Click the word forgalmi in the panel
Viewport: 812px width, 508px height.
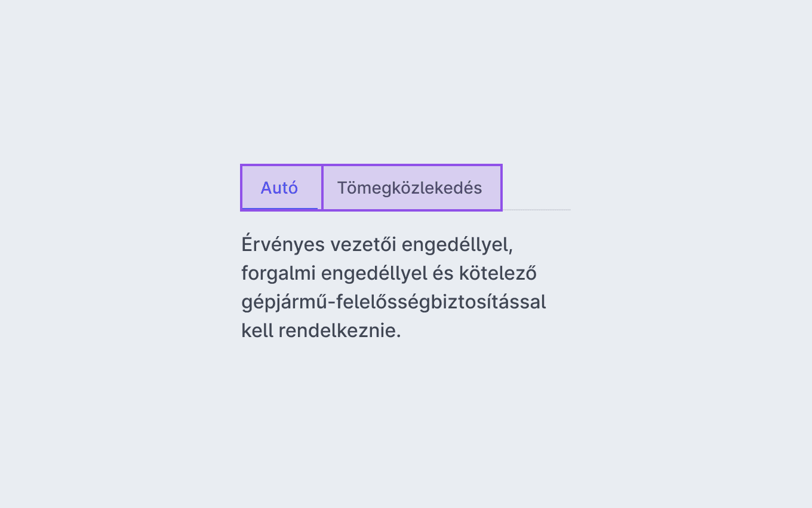click(278, 273)
